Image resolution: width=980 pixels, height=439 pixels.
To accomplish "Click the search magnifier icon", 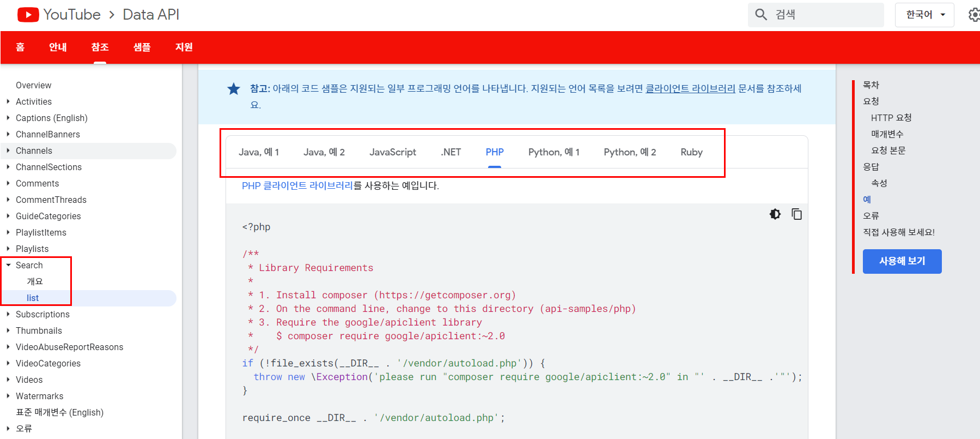I will 761,15.
